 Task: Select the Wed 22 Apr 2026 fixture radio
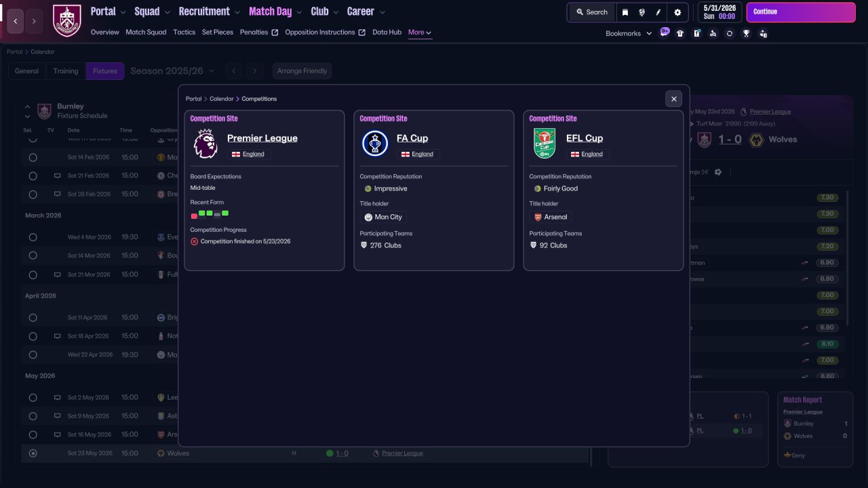pos(33,354)
